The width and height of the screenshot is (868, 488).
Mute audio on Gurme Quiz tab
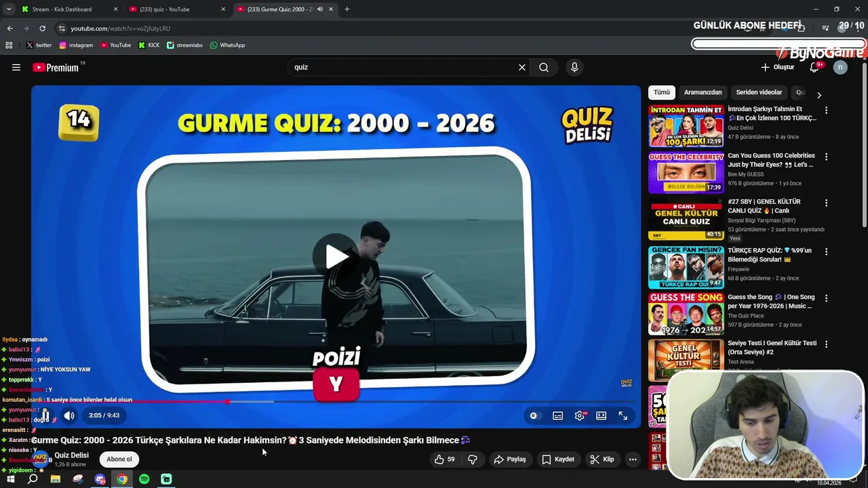coord(320,9)
